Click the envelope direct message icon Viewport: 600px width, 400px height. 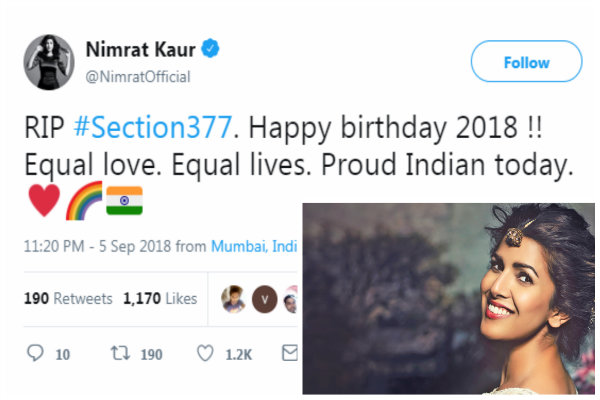tap(290, 353)
